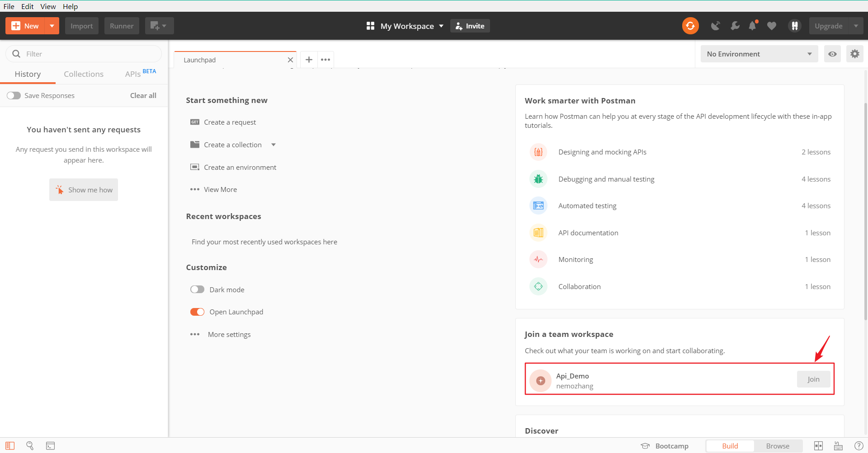Open help question mark icon
The image size is (868, 453).
pyautogui.click(x=859, y=446)
